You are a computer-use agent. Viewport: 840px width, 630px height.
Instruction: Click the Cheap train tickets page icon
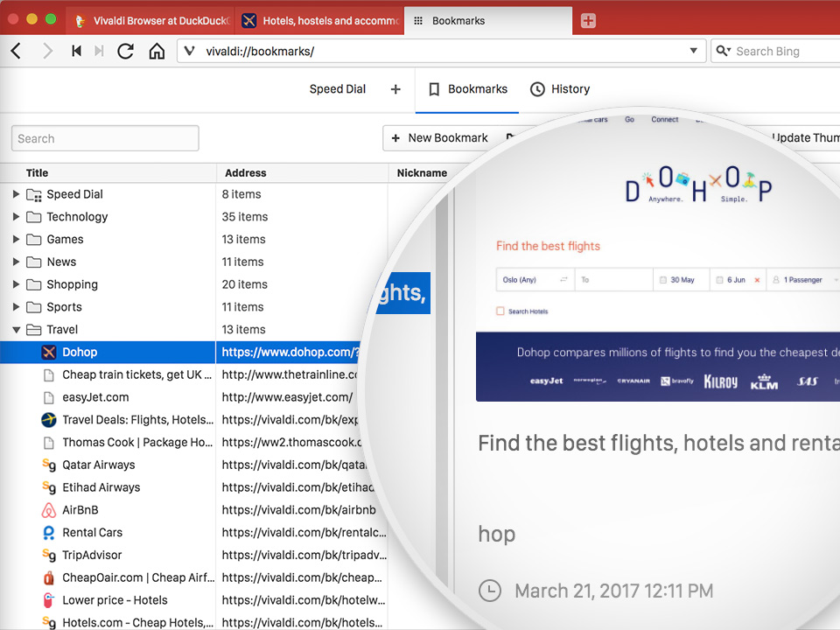pos(49,375)
